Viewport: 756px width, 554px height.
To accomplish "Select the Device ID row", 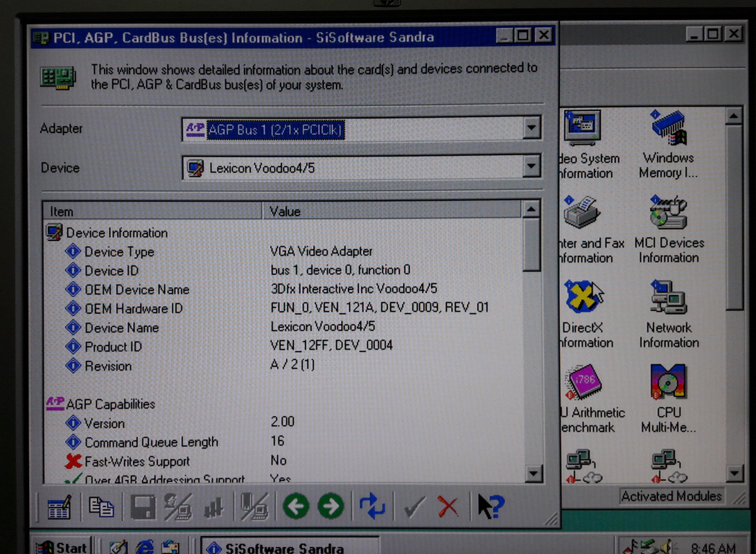I will click(283, 270).
